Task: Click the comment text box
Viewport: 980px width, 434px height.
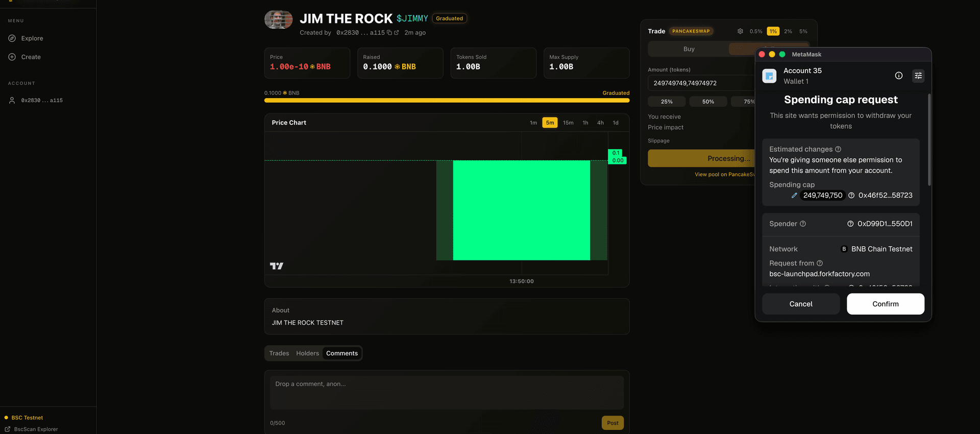Action: [x=447, y=392]
